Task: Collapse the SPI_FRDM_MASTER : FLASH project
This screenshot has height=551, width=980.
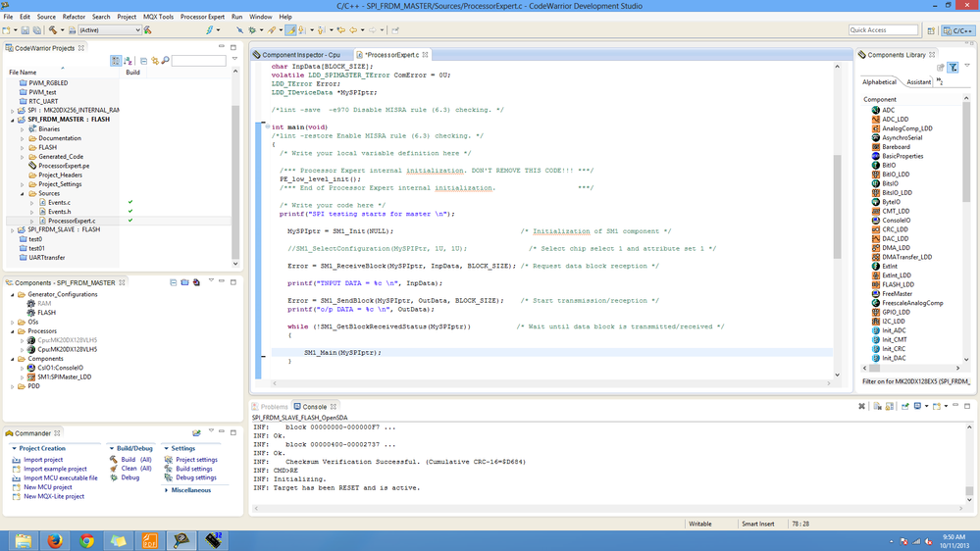Action: tap(13, 120)
